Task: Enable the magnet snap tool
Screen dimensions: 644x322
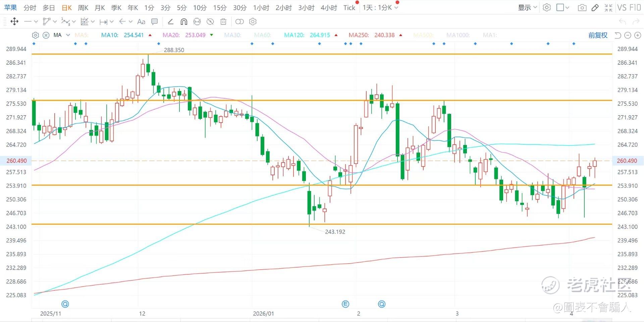Action: [184, 22]
